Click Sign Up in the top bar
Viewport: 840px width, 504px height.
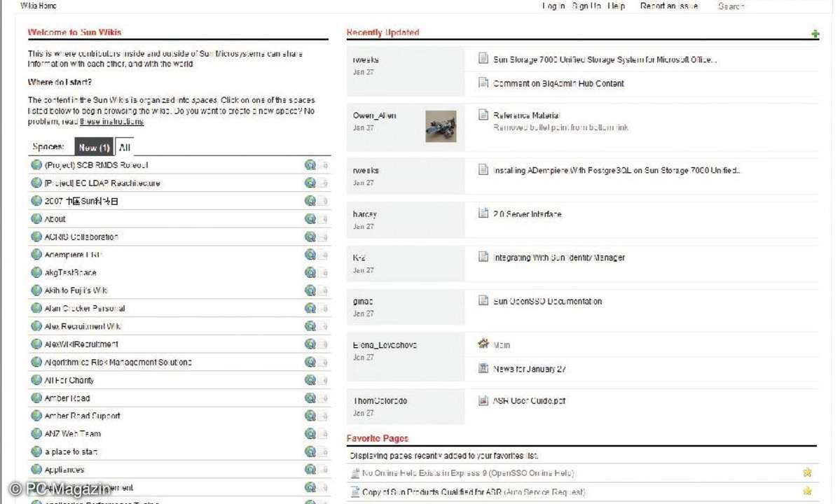[586, 6]
